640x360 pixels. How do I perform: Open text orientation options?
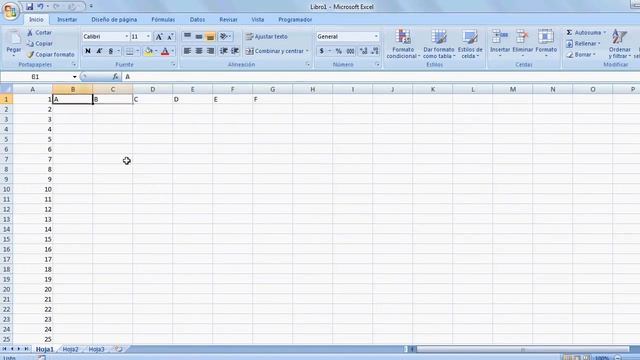[225, 37]
